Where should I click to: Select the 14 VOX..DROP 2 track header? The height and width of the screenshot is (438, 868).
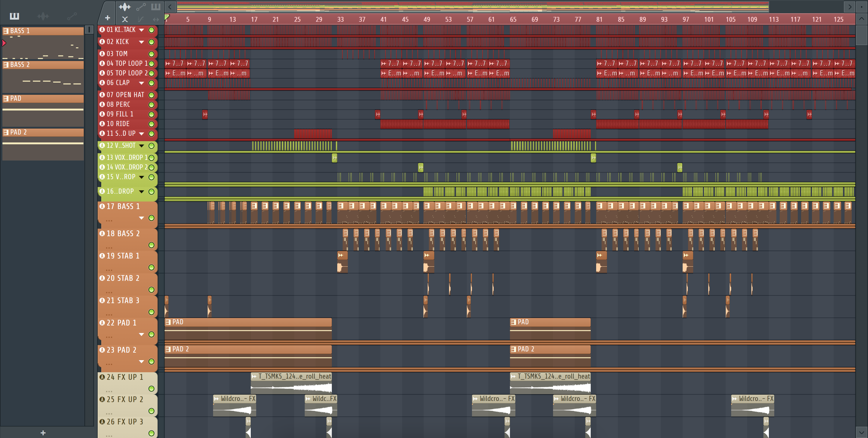tap(127, 167)
